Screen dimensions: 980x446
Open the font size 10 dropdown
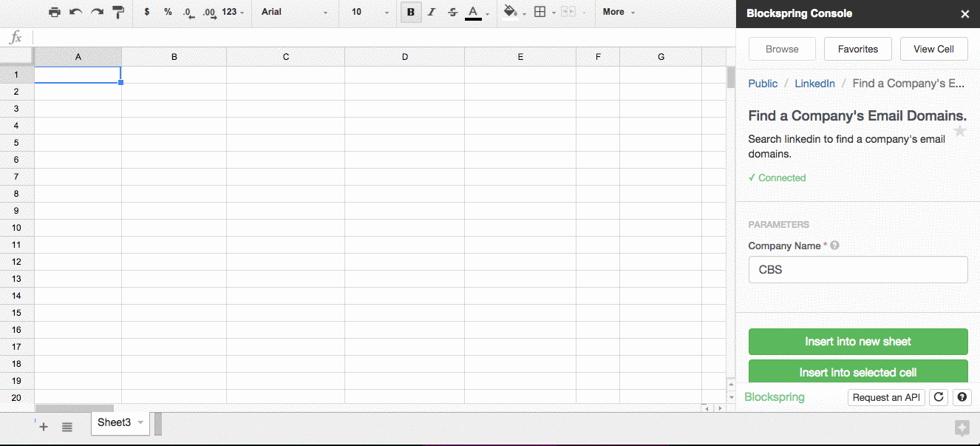(370, 12)
